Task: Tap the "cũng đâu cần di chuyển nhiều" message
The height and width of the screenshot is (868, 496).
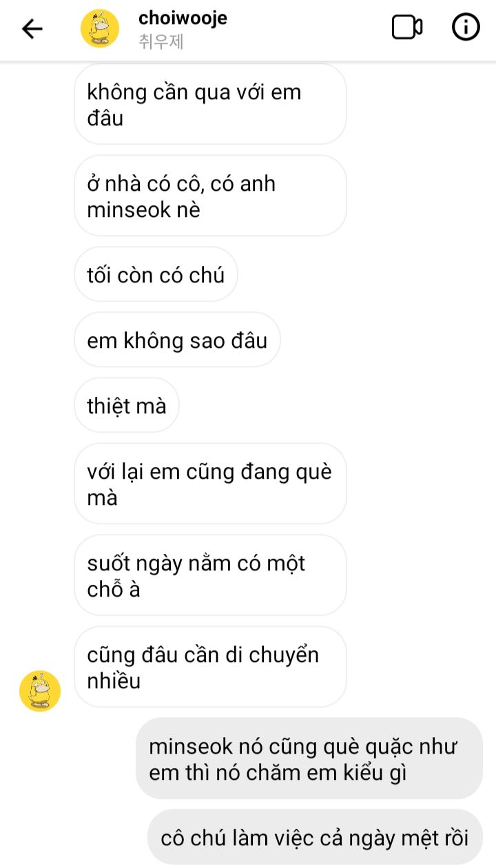Action: pos(210,668)
